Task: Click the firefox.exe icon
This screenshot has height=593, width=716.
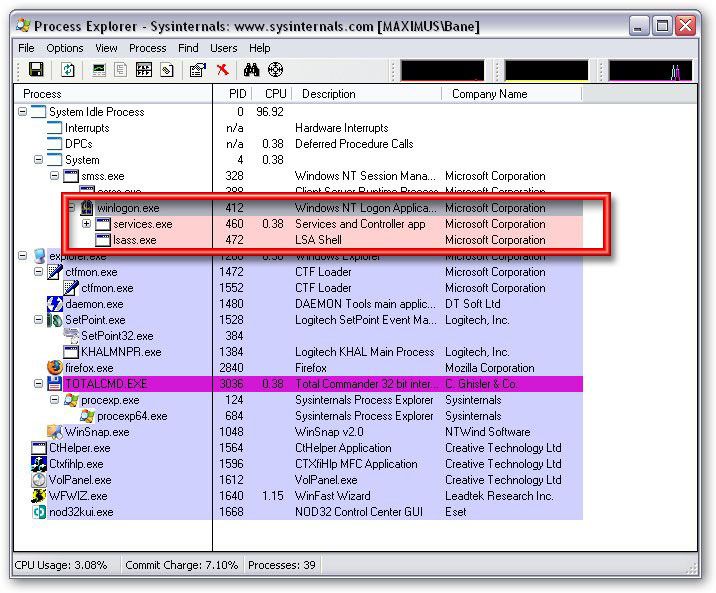Action: pyautogui.click(x=55, y=367)
